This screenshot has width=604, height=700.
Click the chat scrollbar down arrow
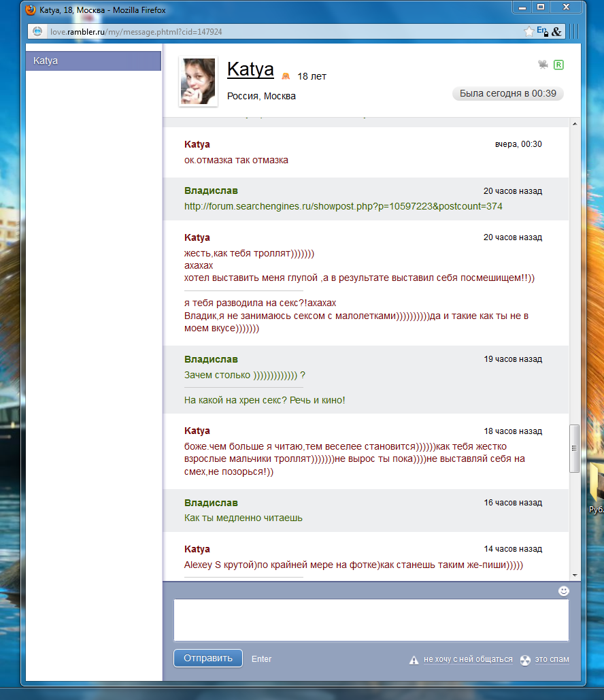(574, 574)
